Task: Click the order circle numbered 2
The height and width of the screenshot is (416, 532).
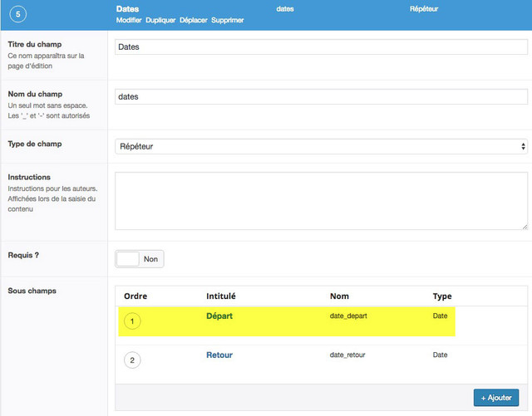Action: [132, 360]
